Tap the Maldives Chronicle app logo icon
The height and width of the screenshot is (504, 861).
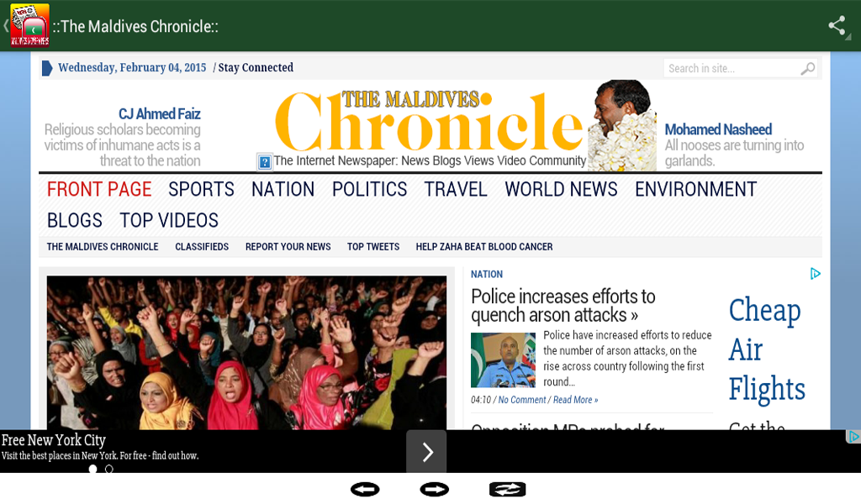coord(29,25)
